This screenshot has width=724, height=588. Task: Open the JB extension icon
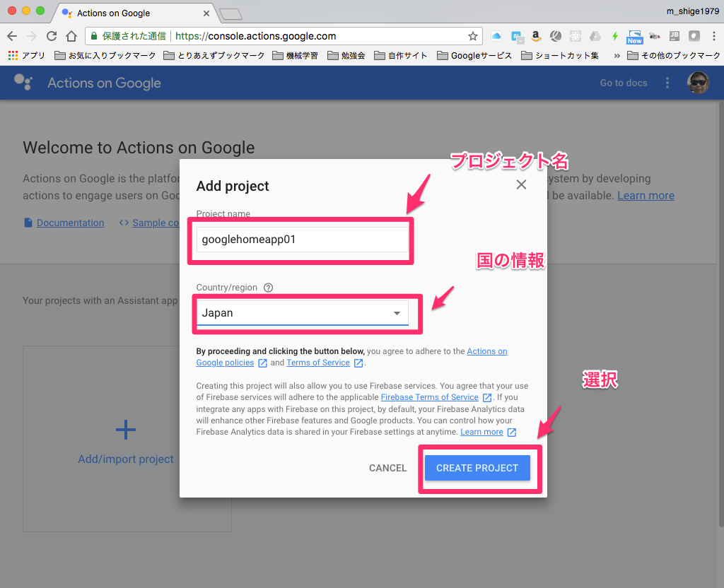674,36
